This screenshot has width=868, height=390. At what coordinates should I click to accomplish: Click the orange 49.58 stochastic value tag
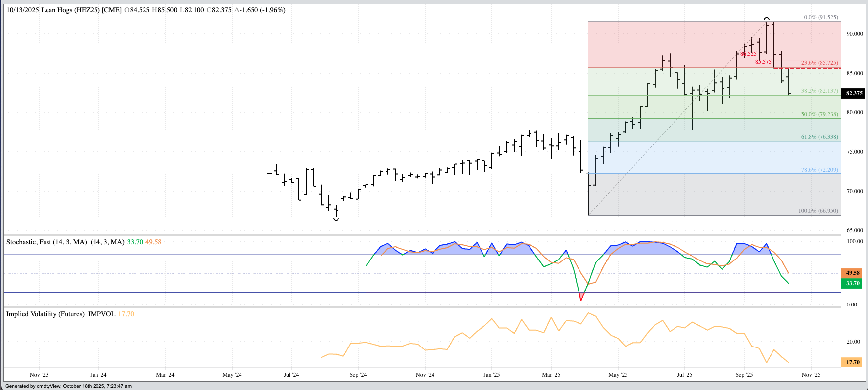point(852,273)
